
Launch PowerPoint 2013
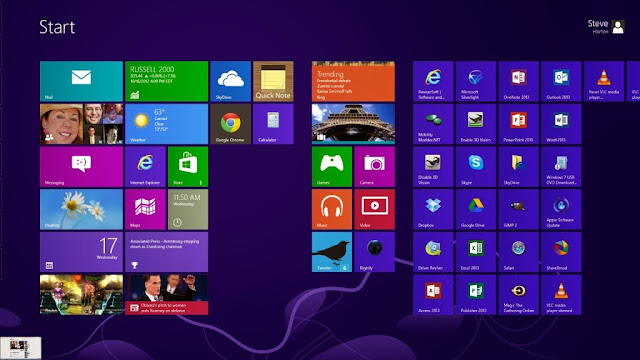click(x=518, y=124)
